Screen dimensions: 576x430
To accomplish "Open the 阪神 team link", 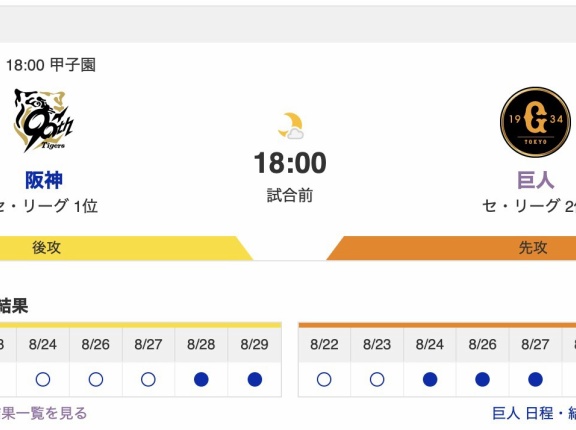I will click(44, 180).
